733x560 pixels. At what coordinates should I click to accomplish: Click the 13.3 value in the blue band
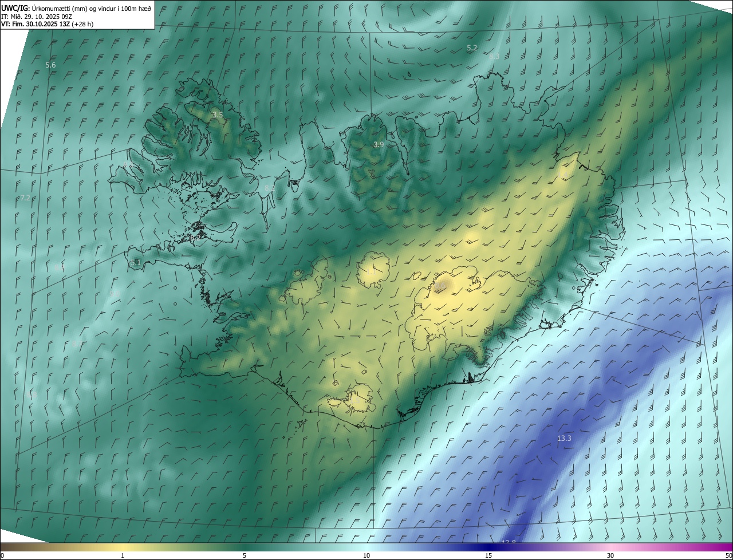[x=564, y=439]
